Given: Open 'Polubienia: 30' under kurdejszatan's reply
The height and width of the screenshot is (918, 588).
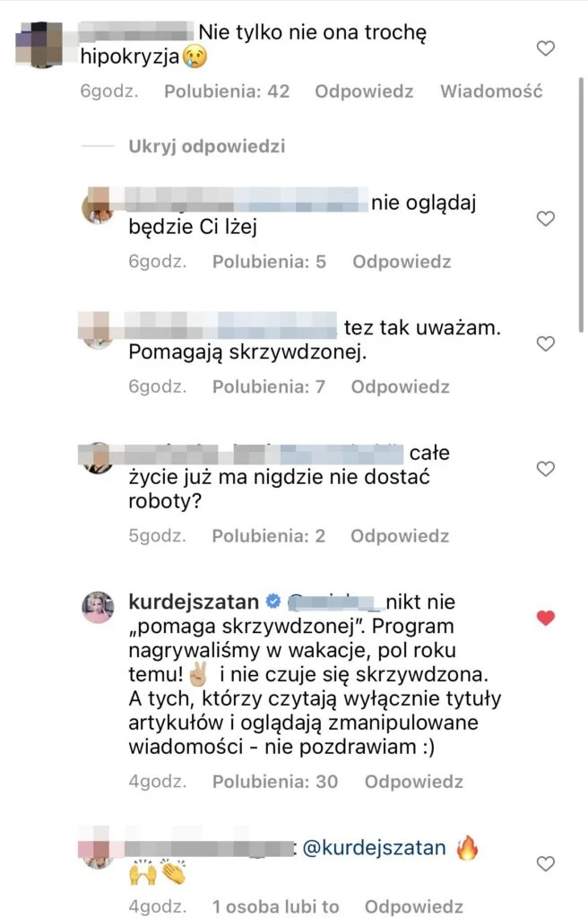Looking at the screenshot, I should (x=276, y=782).
